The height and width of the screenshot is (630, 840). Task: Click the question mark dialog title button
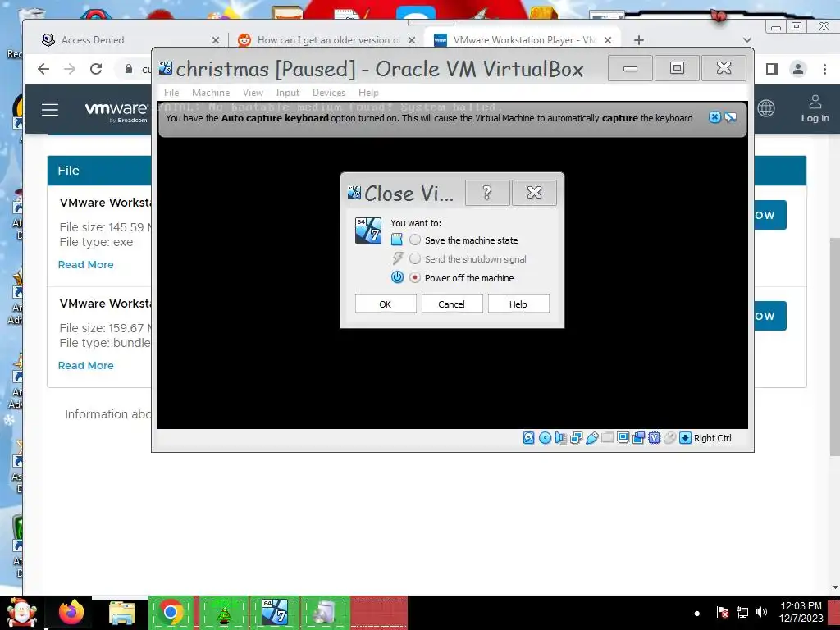click(x=487, y=192)
